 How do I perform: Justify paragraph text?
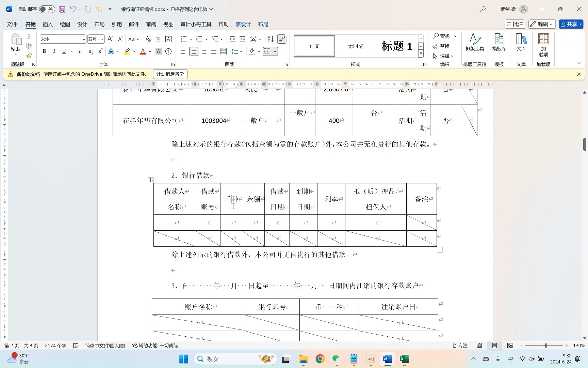tap(214, 51)
